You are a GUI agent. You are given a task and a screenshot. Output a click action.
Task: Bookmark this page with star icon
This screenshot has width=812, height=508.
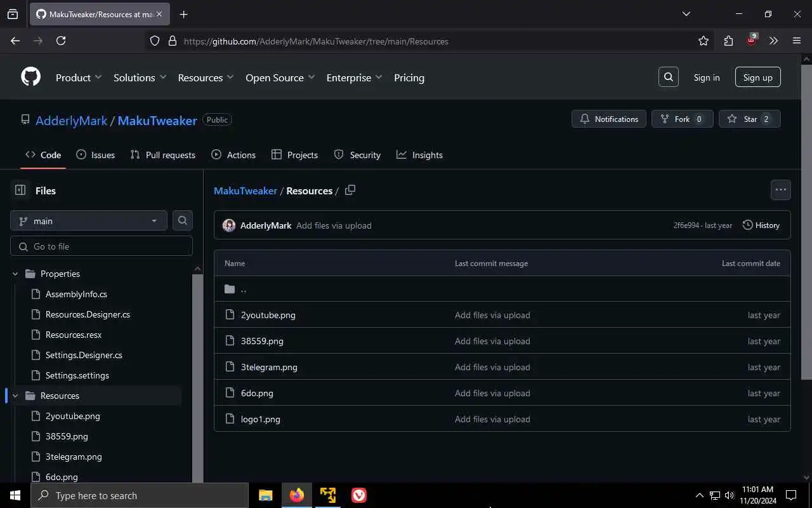(x=703, y=41)
